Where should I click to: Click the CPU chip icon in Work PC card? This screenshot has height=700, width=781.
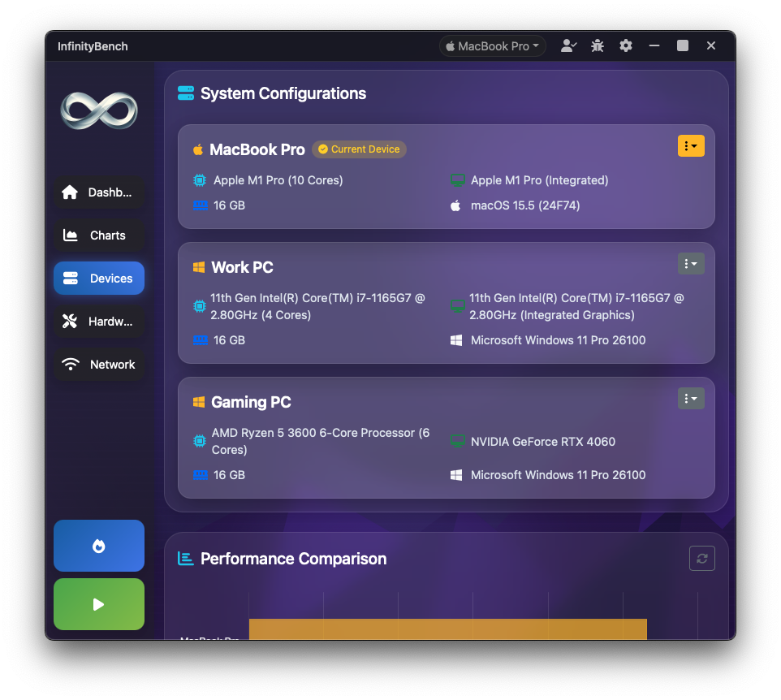[200, 306]
